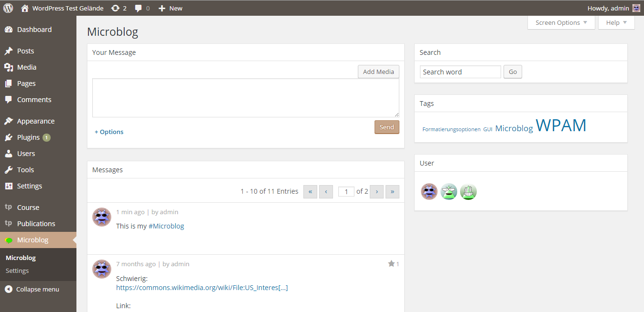Expand the Help dropdown

(x=616, y=22)
